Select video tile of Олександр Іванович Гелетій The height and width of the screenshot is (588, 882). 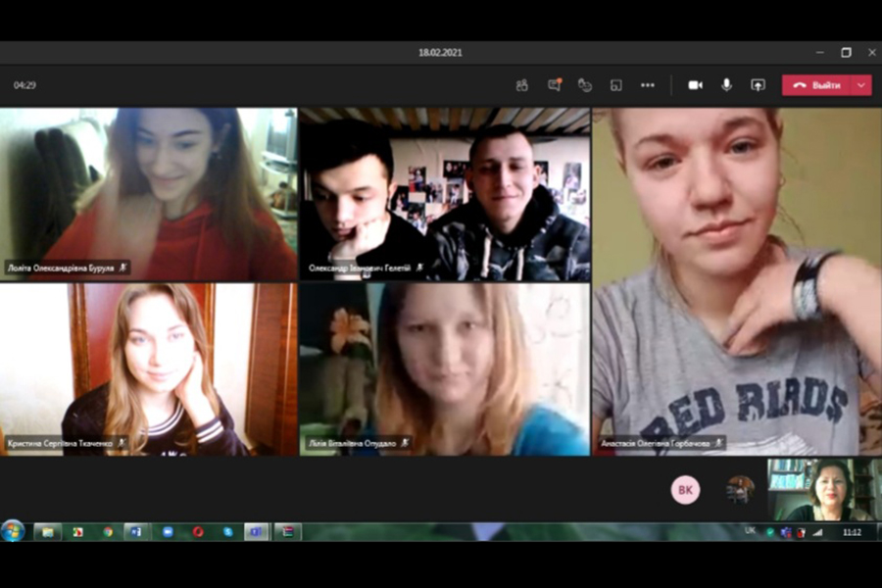(445, 194)
